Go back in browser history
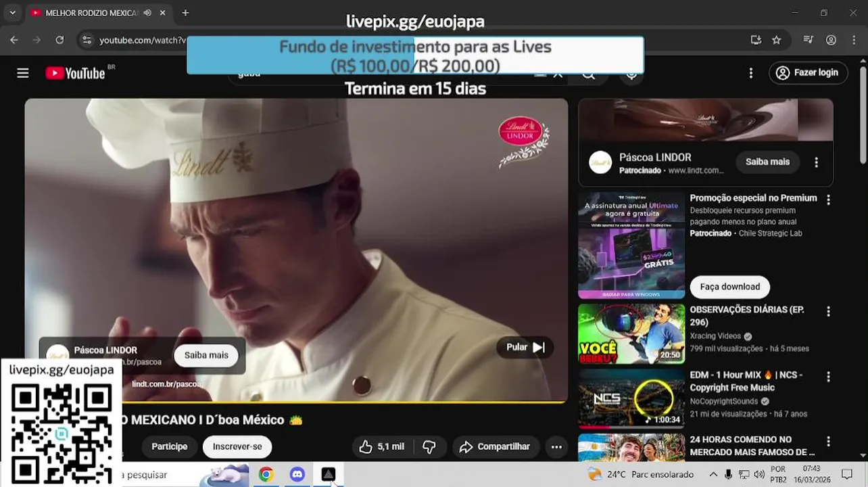Screen dimensions: 868x487 (14, 40)
